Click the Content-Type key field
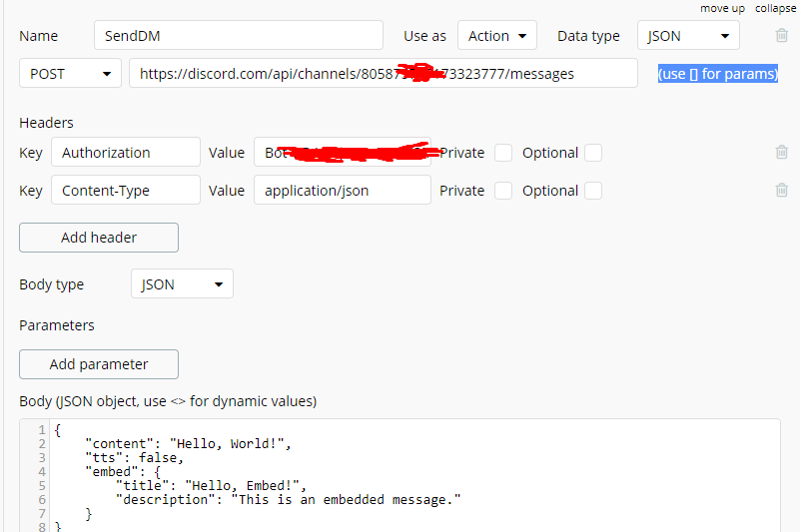Screen dimensions: 800x532 [126, 190]
